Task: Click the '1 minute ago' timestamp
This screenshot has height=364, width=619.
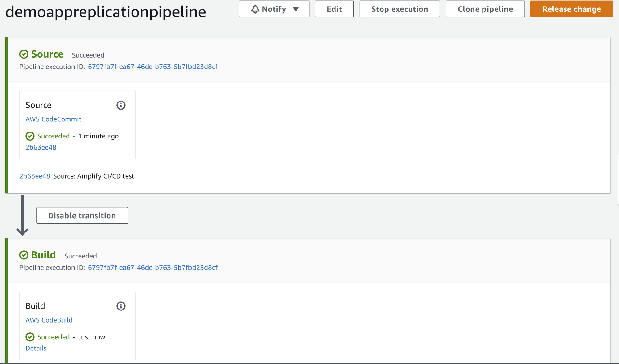Action: pyautogui.click(x=98, y=136)
